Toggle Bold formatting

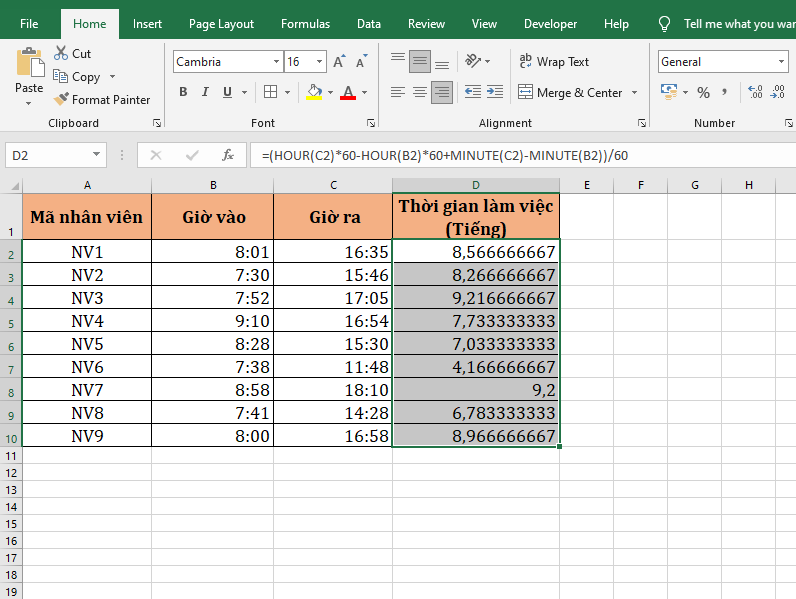coord(183,92)
